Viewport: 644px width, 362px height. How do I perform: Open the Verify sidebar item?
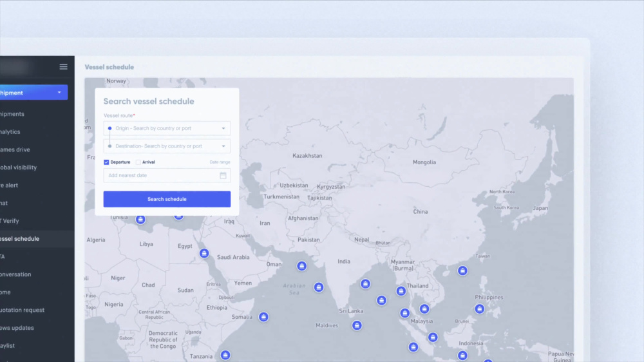click(10, 221)
